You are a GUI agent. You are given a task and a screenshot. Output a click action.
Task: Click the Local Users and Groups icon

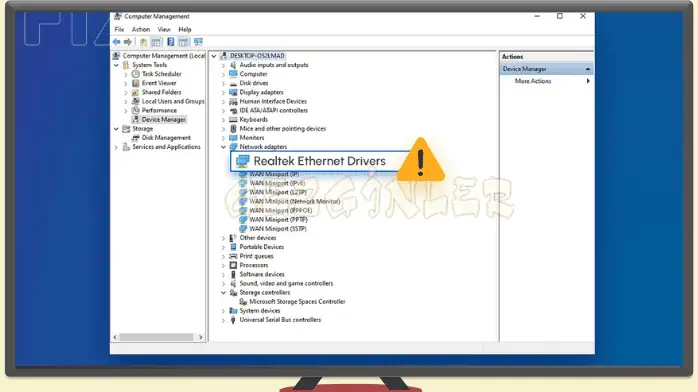[136, 101]
